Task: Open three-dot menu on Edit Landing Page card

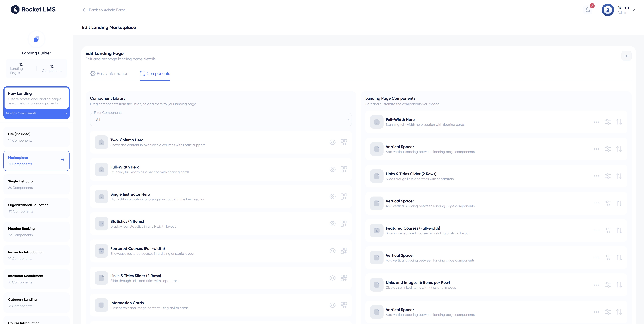Action: [627, 56]
